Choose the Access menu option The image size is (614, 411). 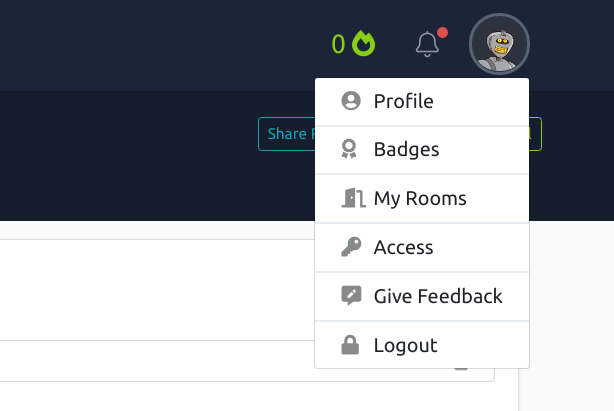[x=403, y=247]
